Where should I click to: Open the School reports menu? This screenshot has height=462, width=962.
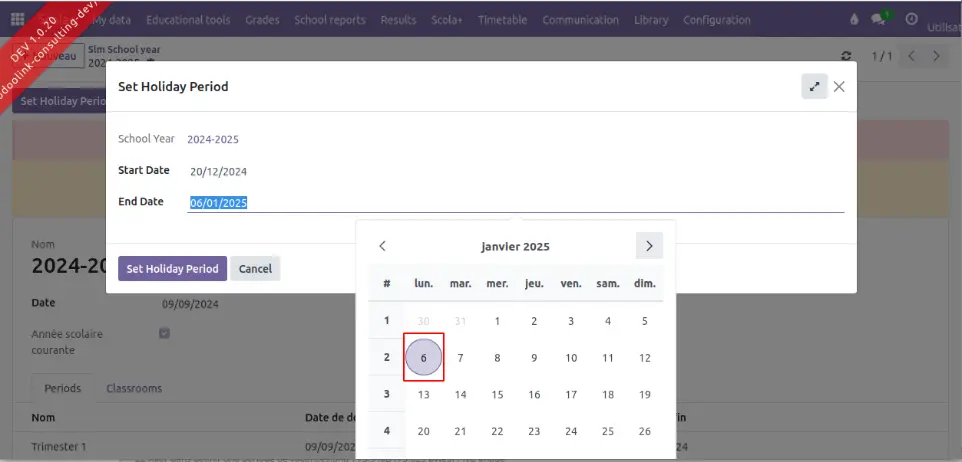point(329,20)
